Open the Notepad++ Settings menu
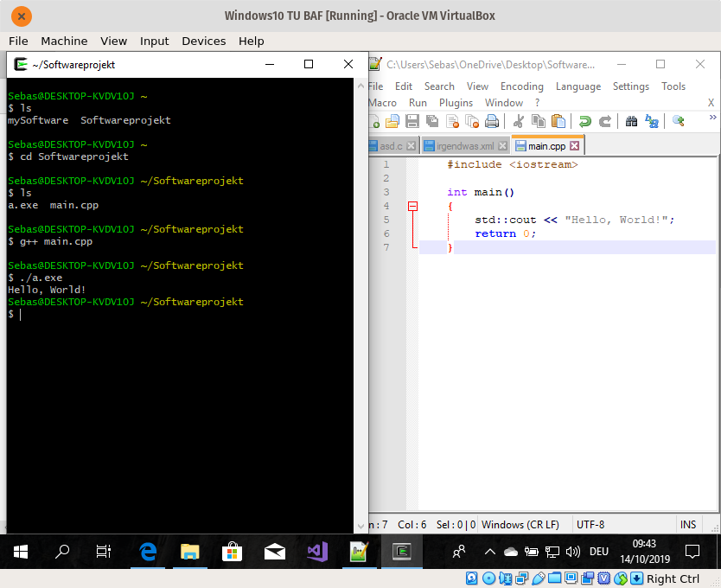This screenshot has height=588, width=721. tap(631, 86)
